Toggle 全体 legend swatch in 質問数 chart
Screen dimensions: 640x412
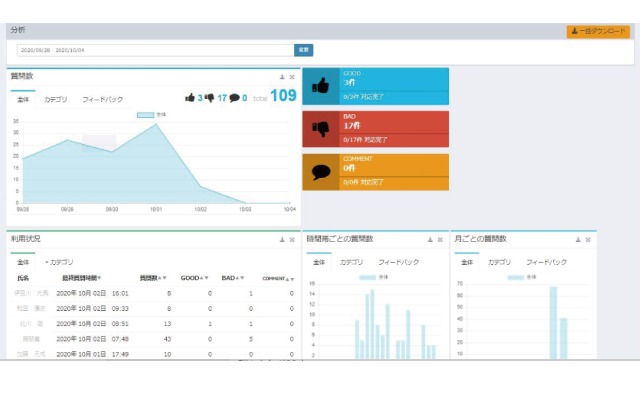tap(145, 115)
